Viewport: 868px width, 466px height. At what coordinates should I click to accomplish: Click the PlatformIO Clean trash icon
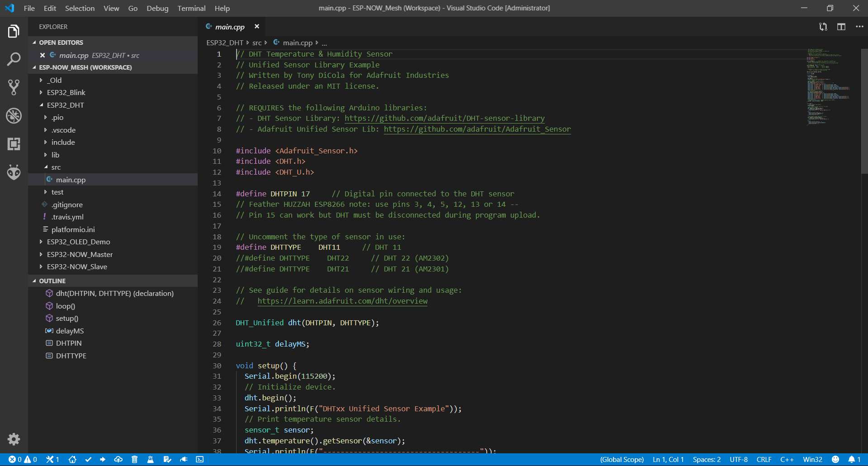tap(134, 459)
